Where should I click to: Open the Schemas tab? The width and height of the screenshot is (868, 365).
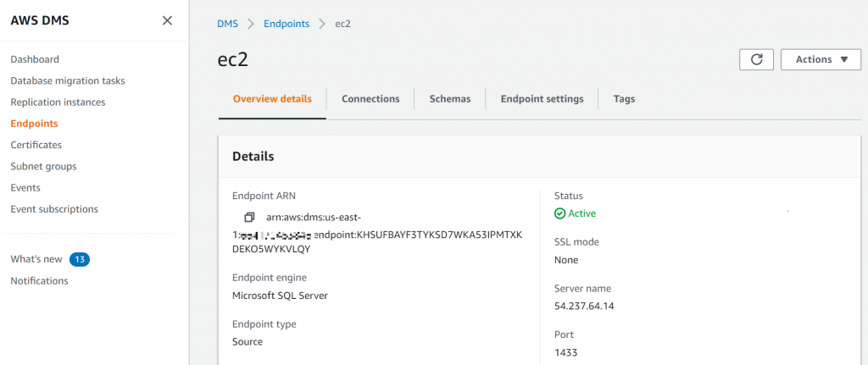point(449,99)
